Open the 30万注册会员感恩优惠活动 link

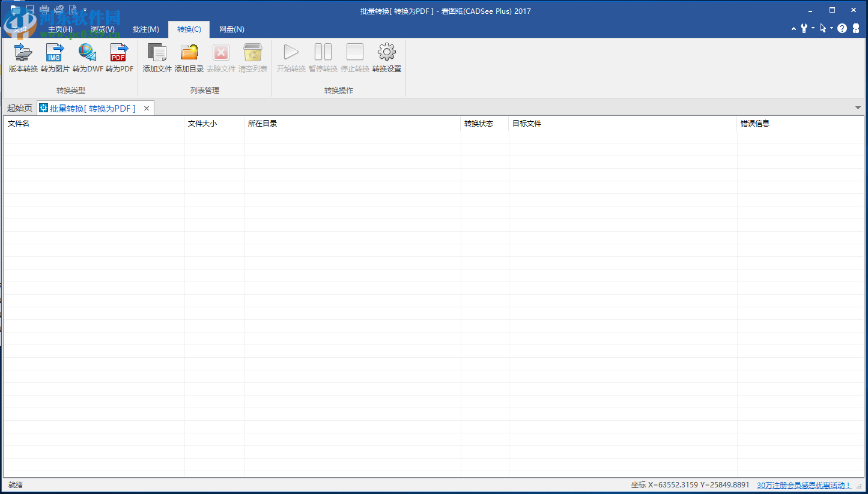[x=804, y=485]
